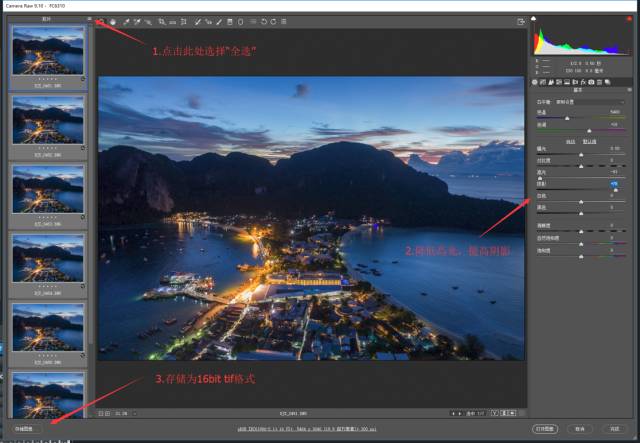Select the Spot Removal brush tool
The height and width of the screenshot is (443, 640).
tap(198, 21)
